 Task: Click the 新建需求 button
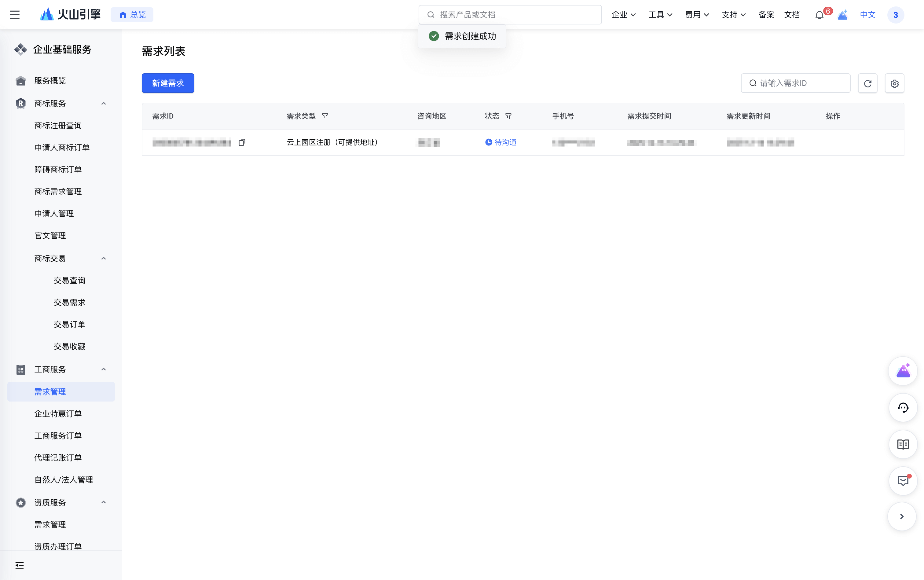168,83
